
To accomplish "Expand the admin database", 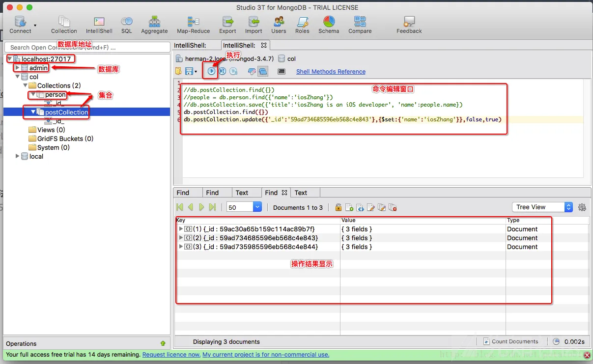I will coord(17,68).
